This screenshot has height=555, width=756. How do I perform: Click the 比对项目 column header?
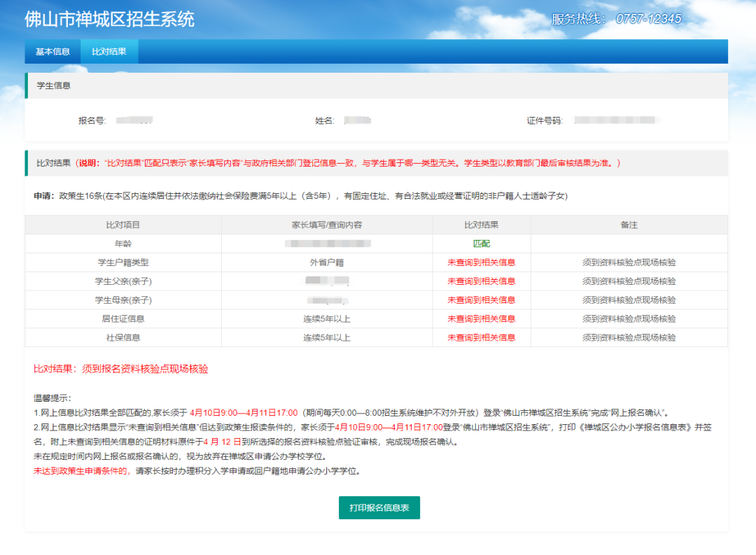(123, 225)
